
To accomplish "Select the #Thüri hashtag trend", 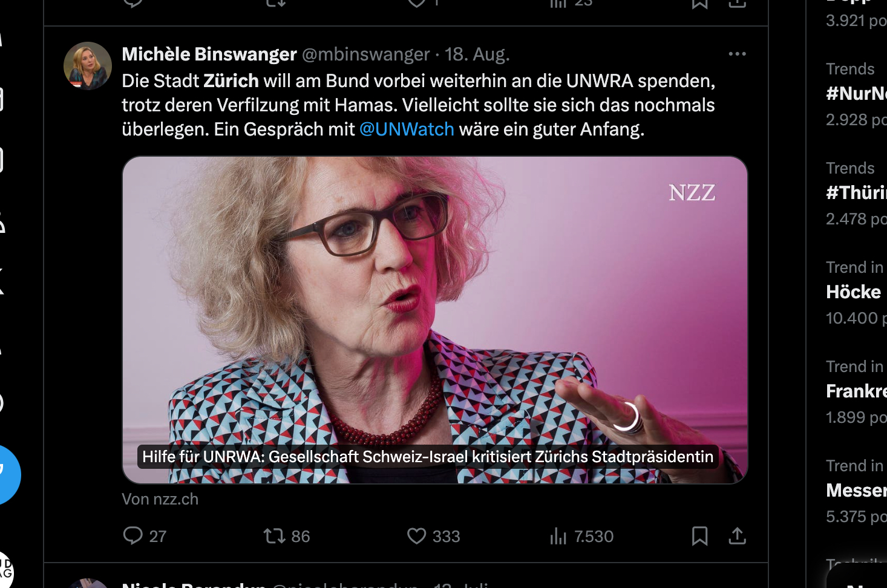I will click(x=856, y=193).
